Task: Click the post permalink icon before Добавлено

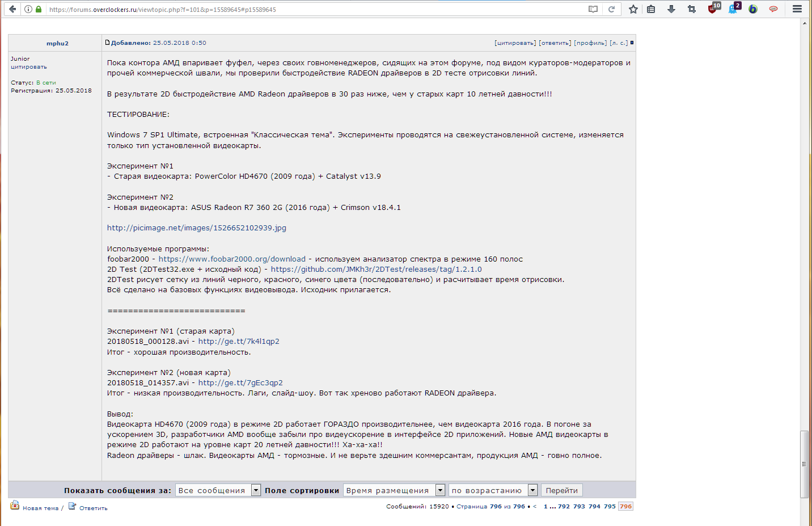Action: coord(107,43)
